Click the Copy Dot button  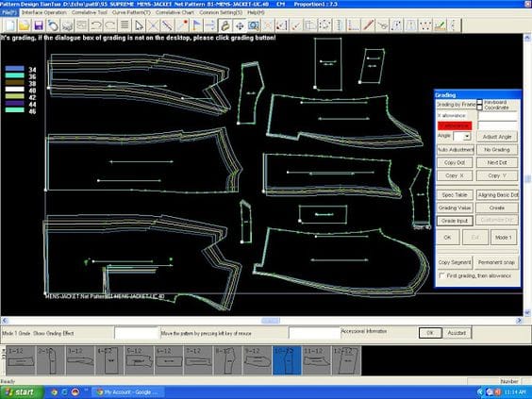455,162
